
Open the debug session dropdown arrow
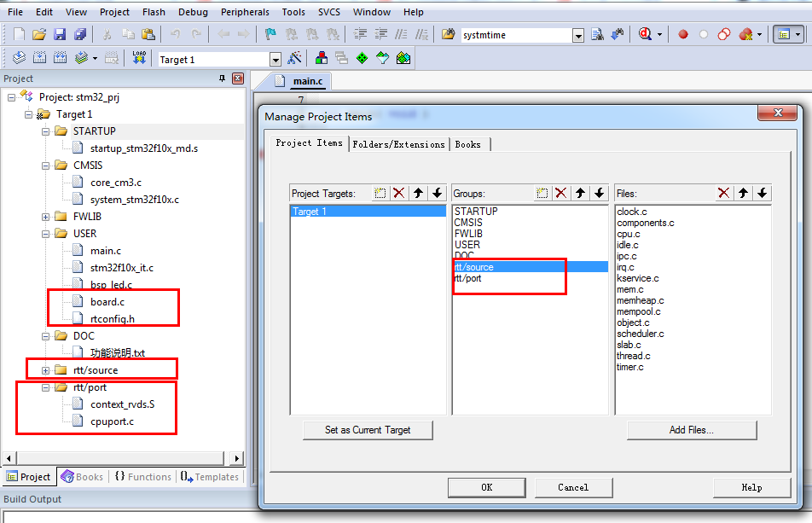point(659,35)
